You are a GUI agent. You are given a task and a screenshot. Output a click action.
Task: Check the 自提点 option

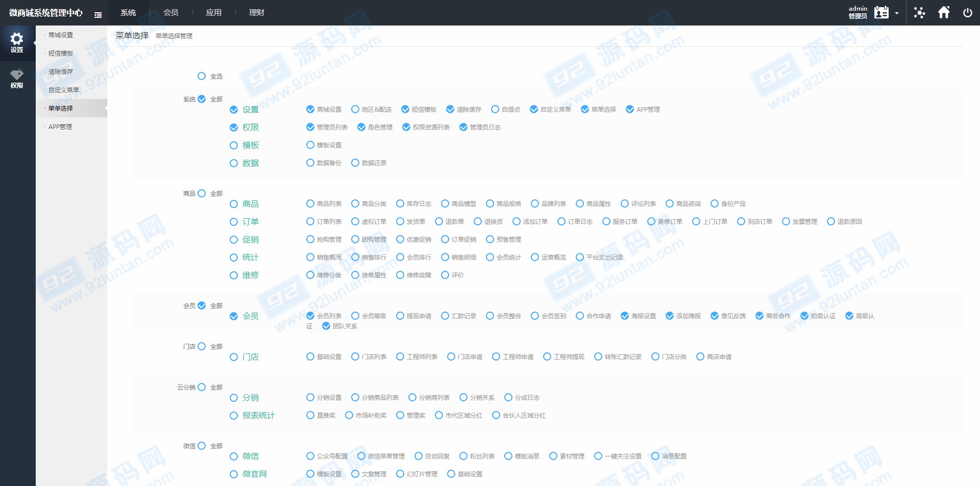point(495,110)
